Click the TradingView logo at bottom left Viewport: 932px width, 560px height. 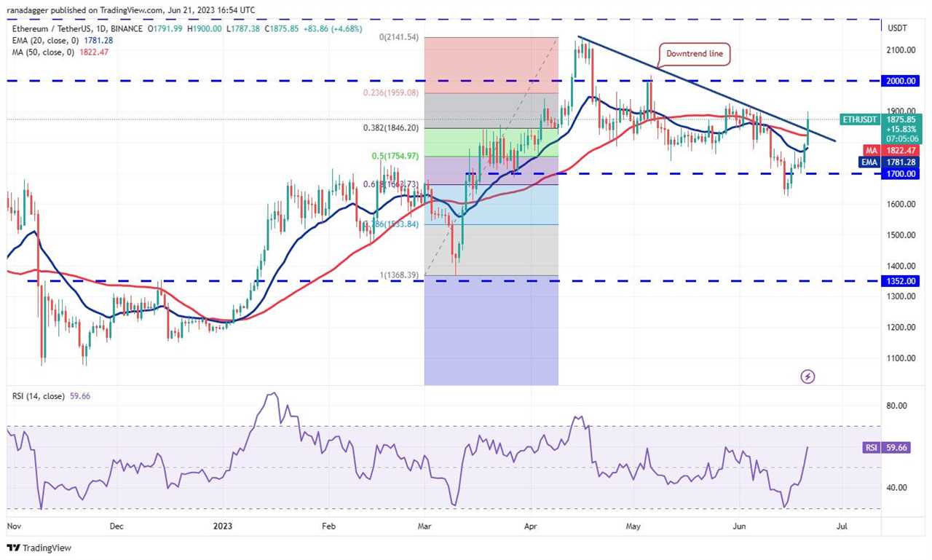(40, 548)
